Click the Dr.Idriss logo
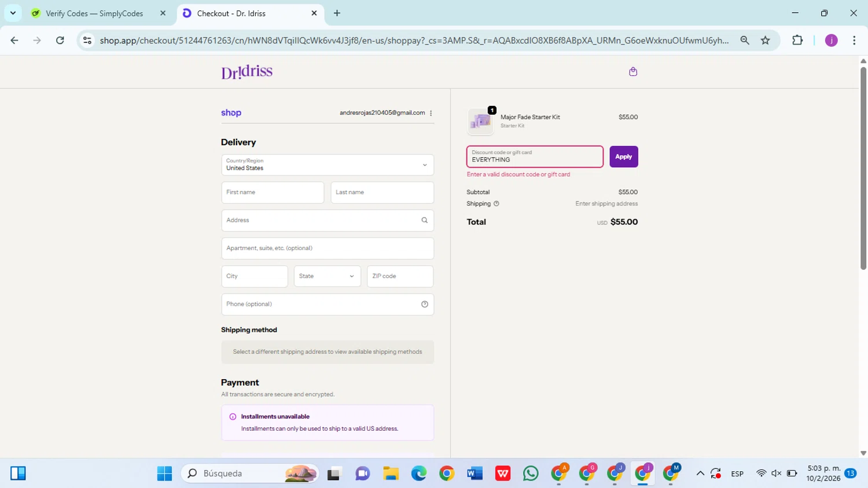 click(247, 72)
